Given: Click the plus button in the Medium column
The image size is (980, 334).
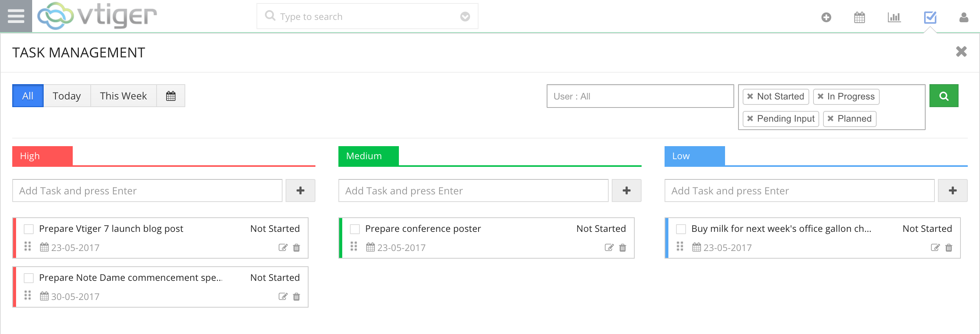Looking at the screenshot, I should [626, 191].
